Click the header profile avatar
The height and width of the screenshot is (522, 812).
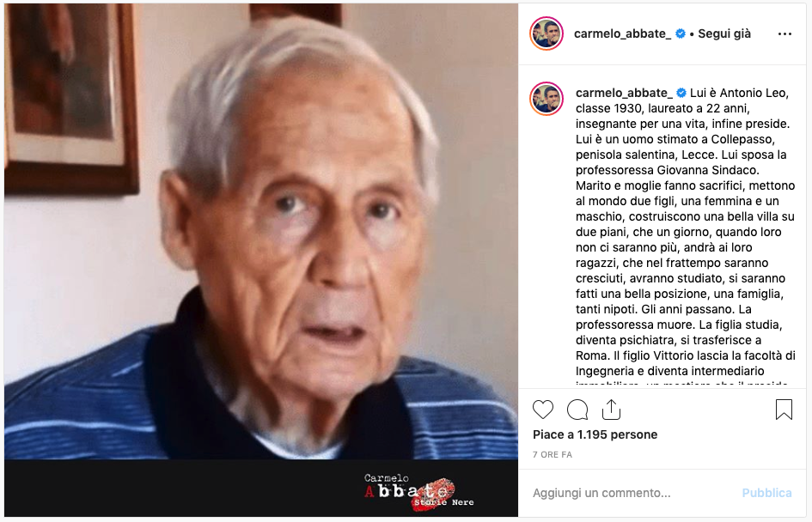(x=546, y=33)
